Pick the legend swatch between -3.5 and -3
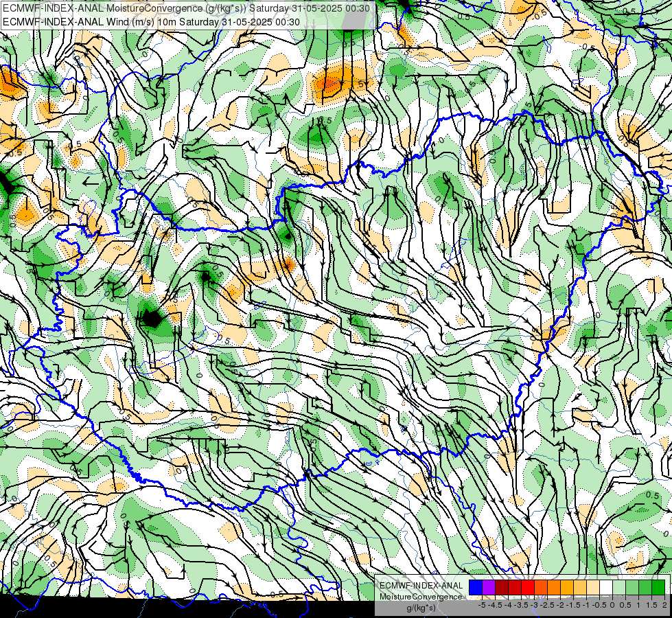 coord(528,588)
